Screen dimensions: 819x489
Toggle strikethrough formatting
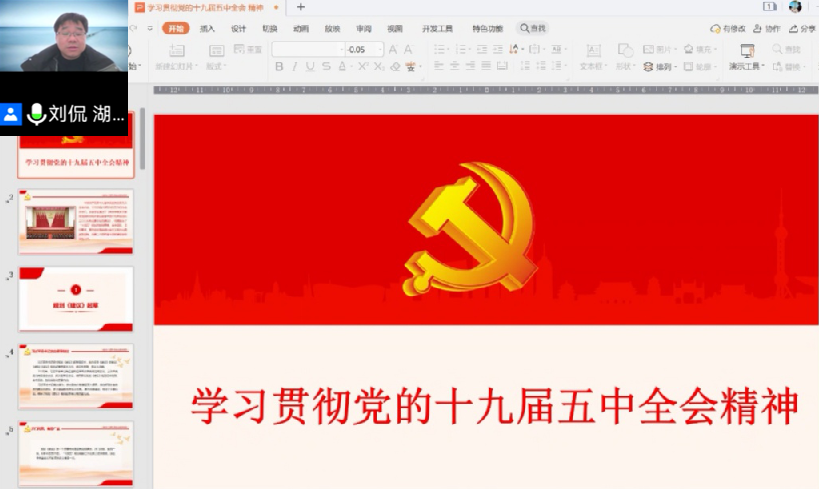[x=327, y=67]
